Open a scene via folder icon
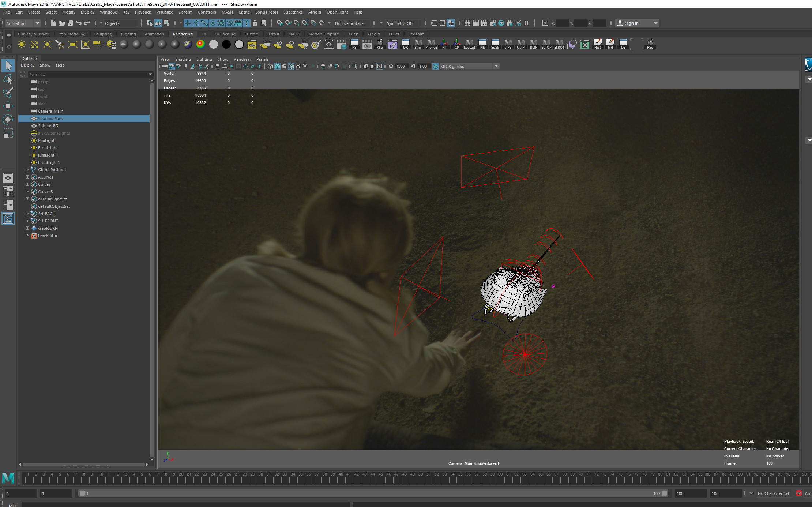Viewport: 812px width, 507px height. (62, 23)
